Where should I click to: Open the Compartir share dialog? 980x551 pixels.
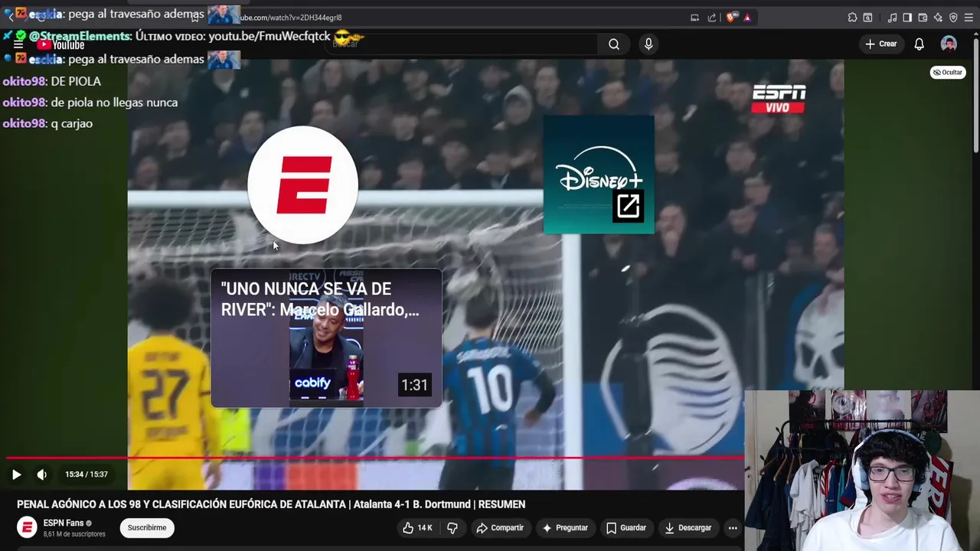pos(500,528)
